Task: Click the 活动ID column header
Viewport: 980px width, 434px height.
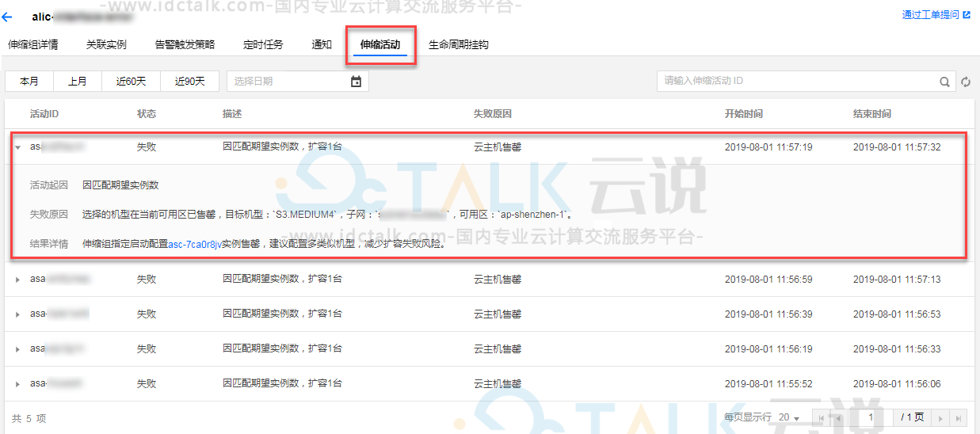Action: click(44, 114)
